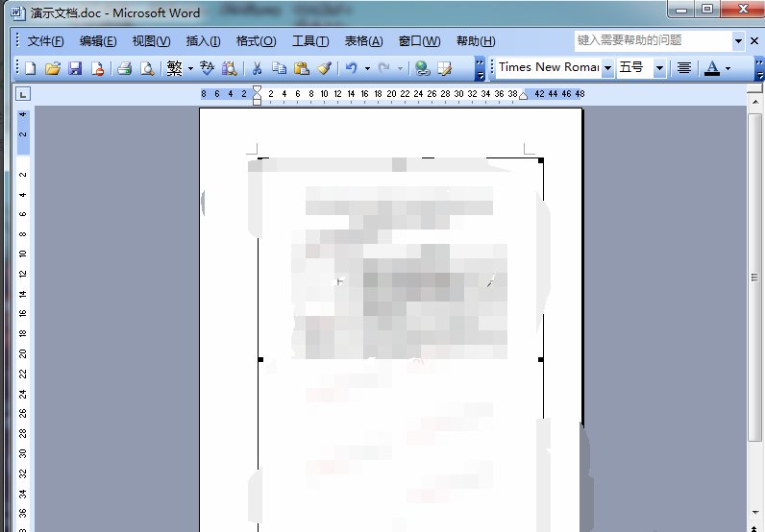Open the 视图(V) menu
This screenshot has width=765, height=532.
[x=151, y=41]
